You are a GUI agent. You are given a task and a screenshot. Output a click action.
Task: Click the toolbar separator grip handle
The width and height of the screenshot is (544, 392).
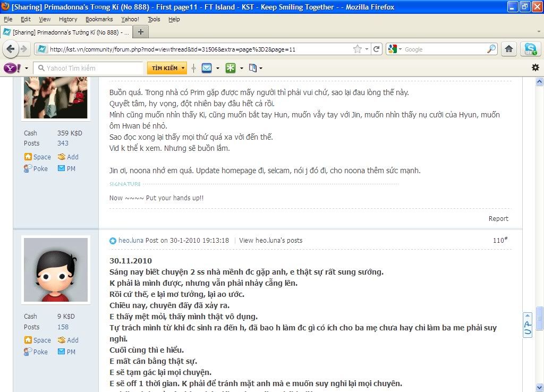click(x=193, y=68)
